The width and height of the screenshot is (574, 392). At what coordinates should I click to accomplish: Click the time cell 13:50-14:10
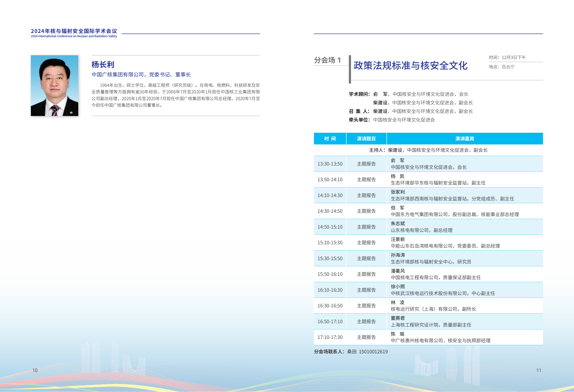[330, 179]
